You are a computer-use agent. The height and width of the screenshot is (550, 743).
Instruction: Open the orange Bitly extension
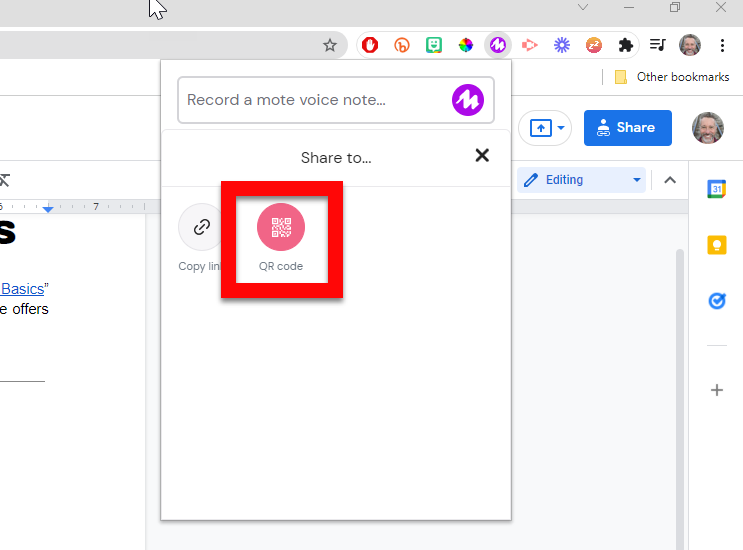pyautogui.click(x=402, y=45)
